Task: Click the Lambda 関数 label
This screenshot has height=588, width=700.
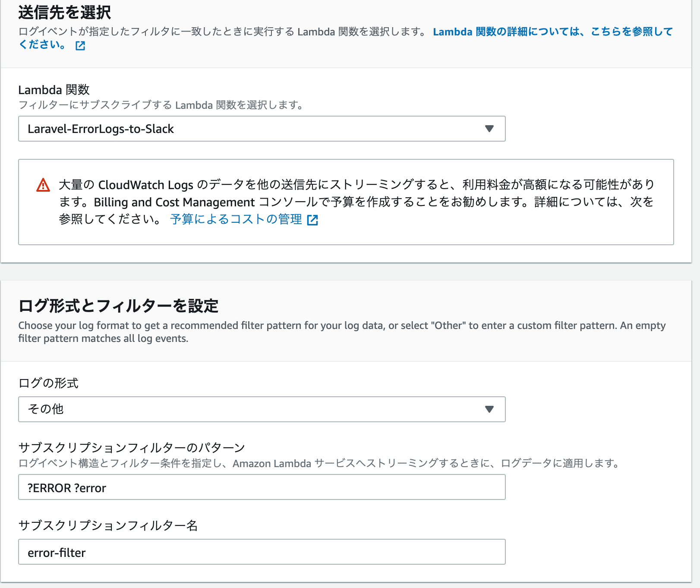Action: 54,90
